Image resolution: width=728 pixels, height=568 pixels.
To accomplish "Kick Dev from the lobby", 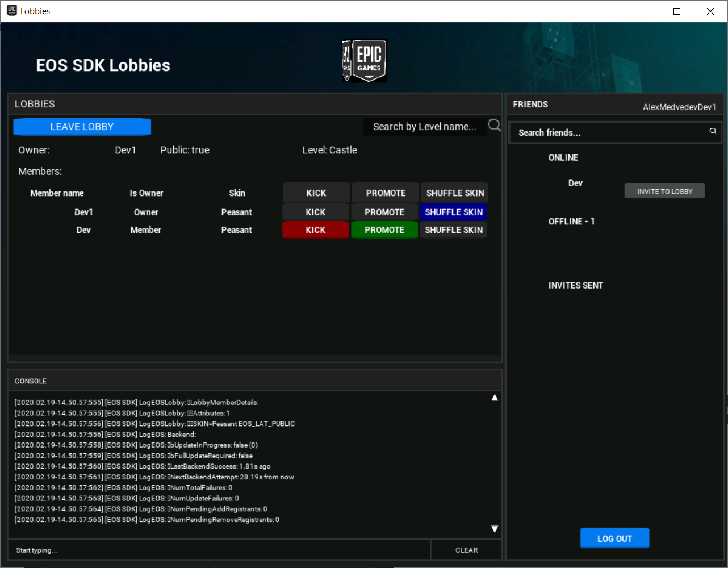I will 316,229.
